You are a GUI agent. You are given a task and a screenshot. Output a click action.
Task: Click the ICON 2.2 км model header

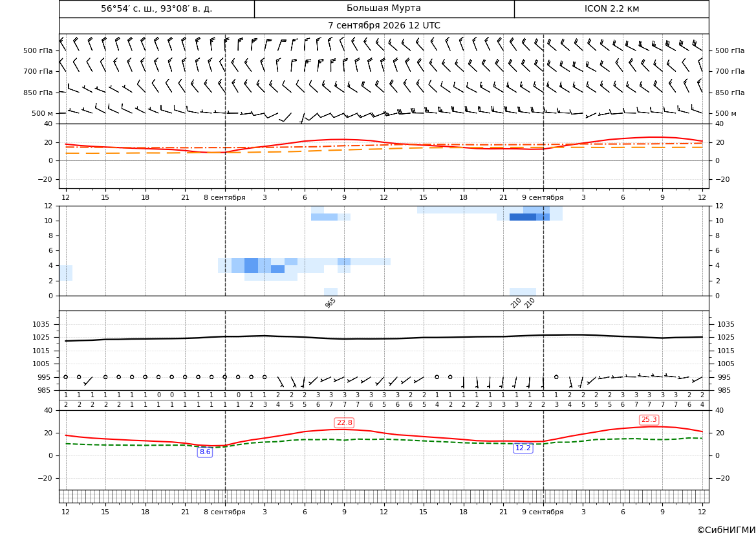pos(611,8)
